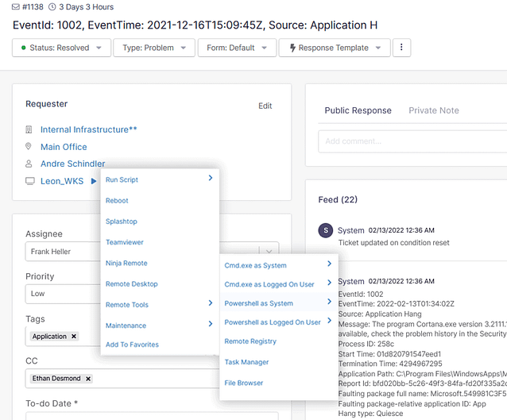Click the play icon next to Leon_WKS
The height and width of the screenshot is (420, 507).
[94, 182]
